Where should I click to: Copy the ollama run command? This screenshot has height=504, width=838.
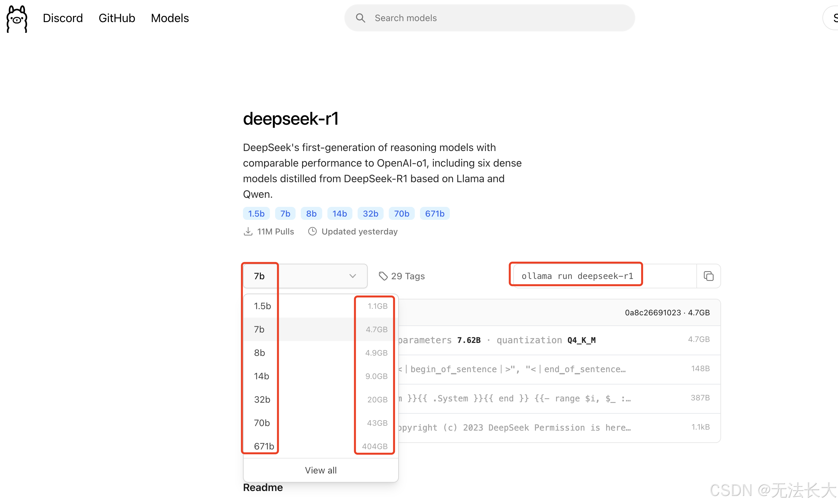[708, 276]
